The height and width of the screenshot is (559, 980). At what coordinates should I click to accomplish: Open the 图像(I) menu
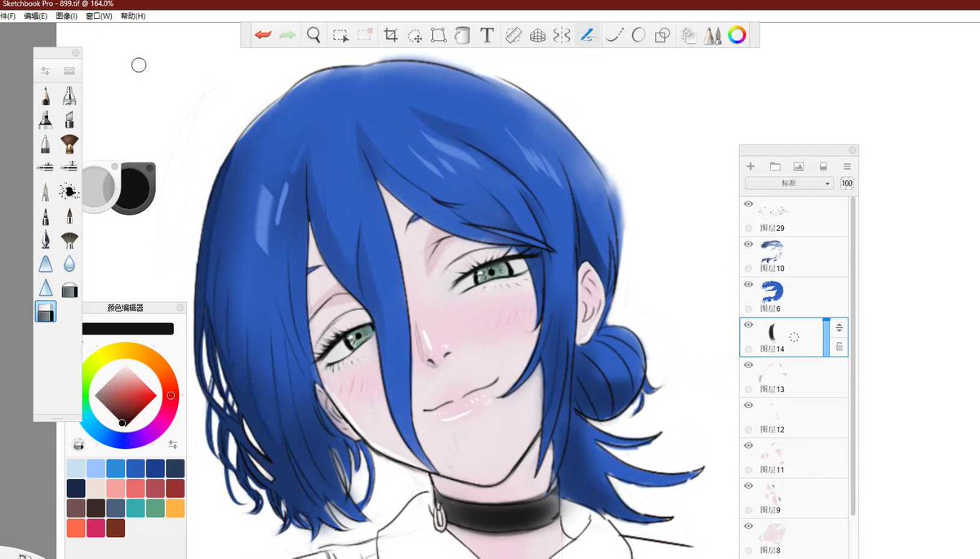coord(65,16)
